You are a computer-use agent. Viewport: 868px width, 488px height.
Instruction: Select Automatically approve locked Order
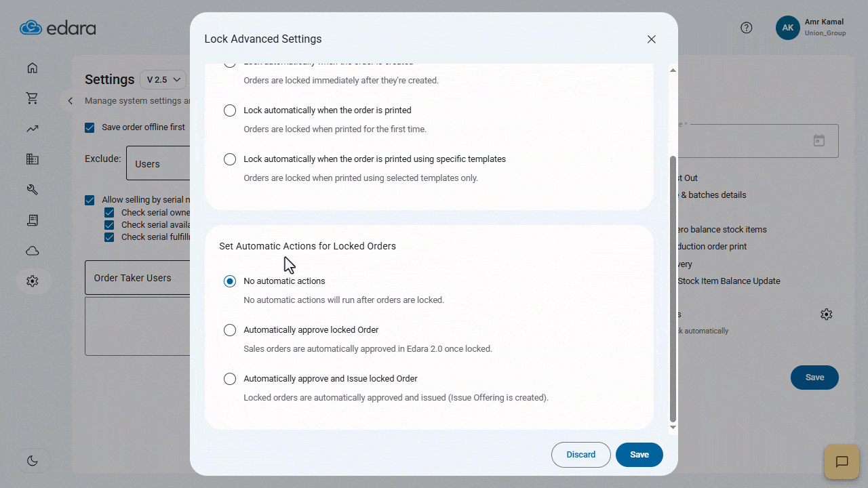tap(230, 330)
